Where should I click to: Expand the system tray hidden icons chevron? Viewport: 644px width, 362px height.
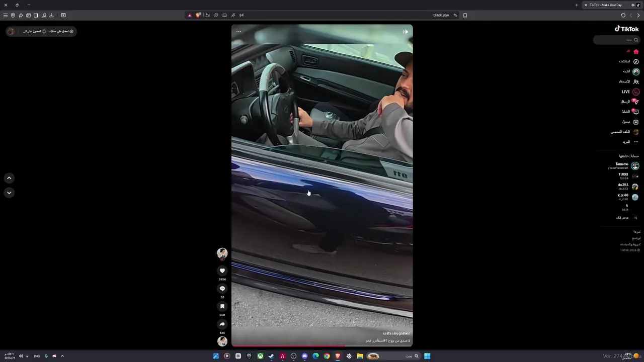pos(62,356)
